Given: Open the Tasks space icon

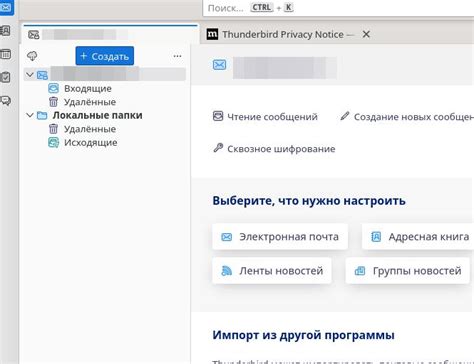Looking at the screenshot, I should [6, 77].
